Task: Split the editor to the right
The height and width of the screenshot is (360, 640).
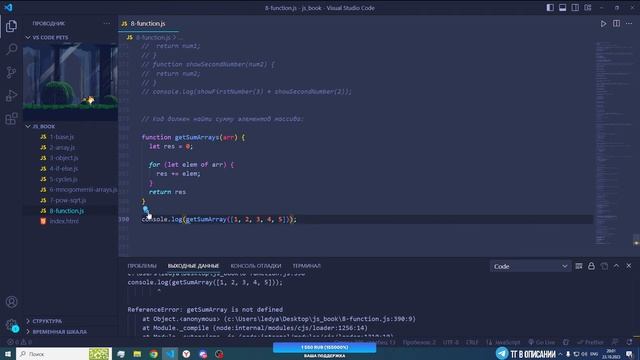Action: click(616, 24)
